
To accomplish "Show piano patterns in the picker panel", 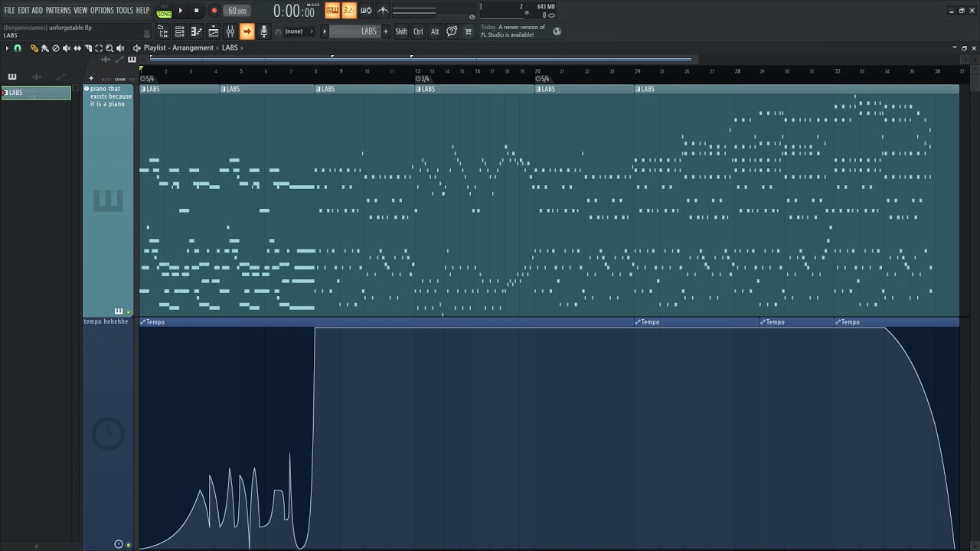I will coord(11,77).
